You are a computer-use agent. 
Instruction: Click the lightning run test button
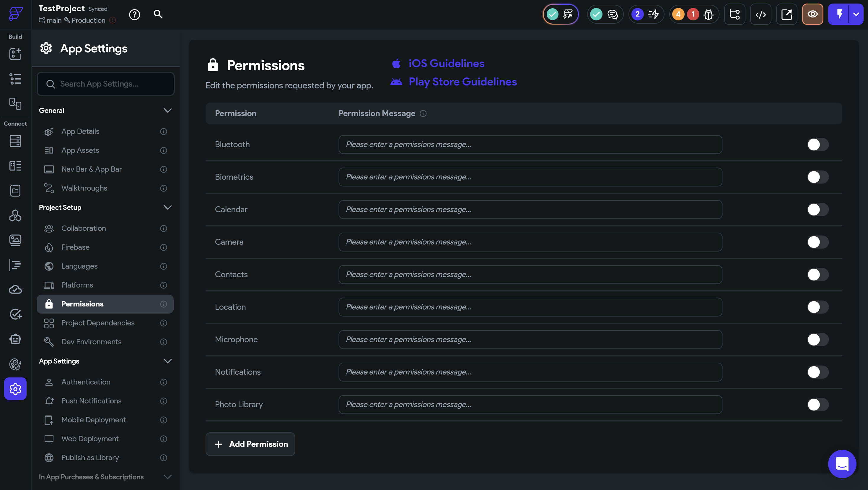[x=839, y=14]
